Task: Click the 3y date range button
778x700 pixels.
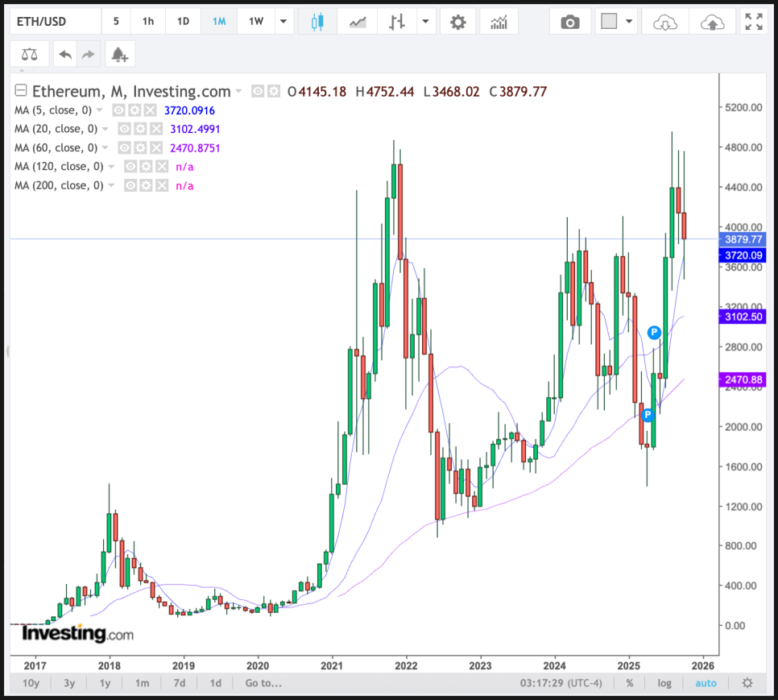Action: coord(69,683)
